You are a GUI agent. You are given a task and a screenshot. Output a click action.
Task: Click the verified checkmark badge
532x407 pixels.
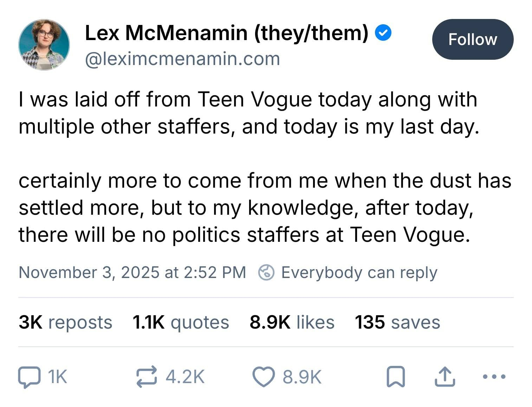(383, 33)
